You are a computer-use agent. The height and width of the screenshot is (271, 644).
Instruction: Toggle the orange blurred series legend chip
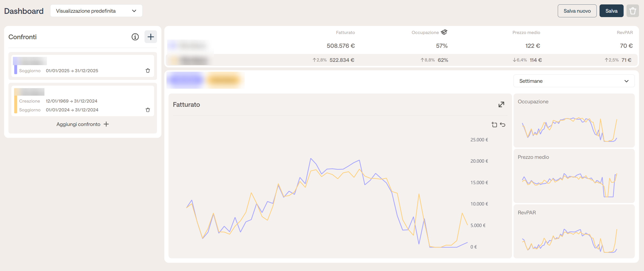pos(224,80)
